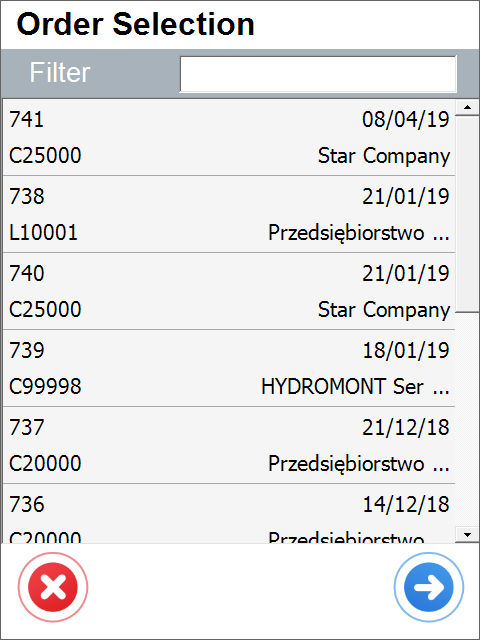
Task: Click the Filter label
Action: (x=60, y=72)
